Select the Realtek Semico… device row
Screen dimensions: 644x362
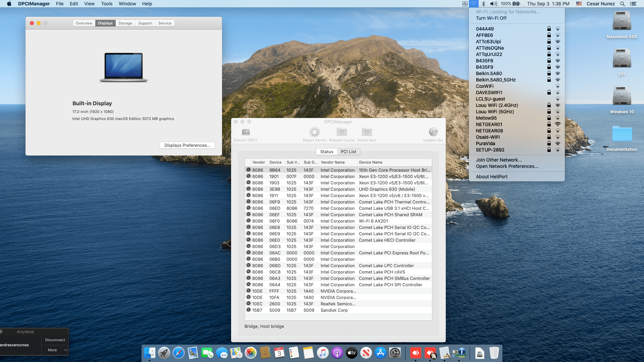[x=338, y=304]
